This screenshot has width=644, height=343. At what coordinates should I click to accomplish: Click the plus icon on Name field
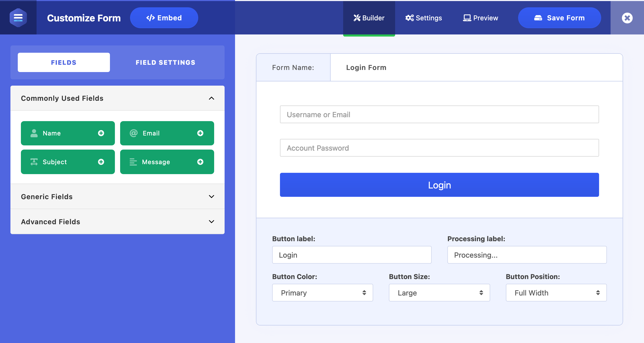point(101,133)
